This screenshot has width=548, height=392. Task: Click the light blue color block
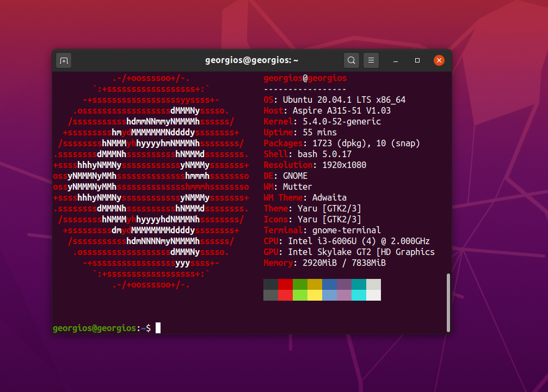click(329, 295)
